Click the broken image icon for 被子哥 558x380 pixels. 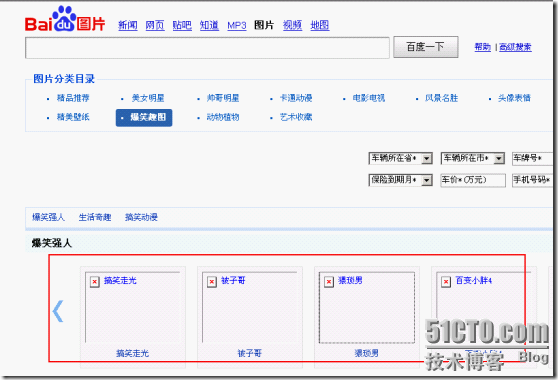pyautogui.click(x=212, y=282)
